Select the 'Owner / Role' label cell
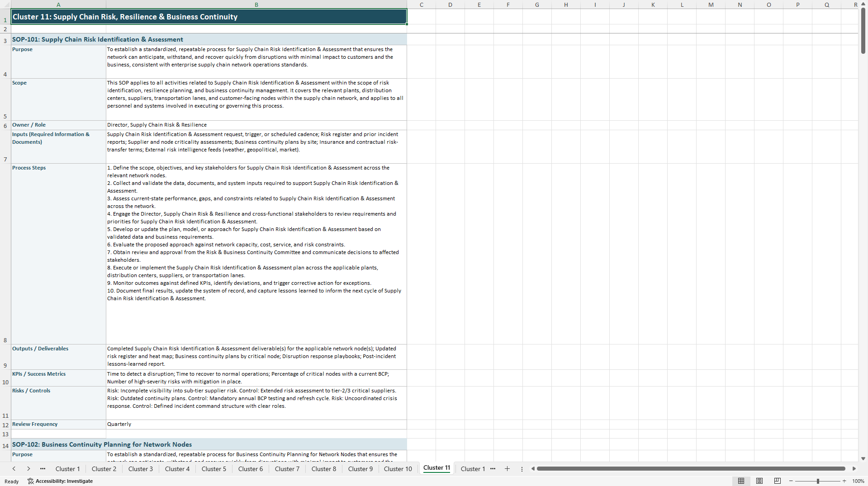This screenshot has height=486, width=868. [x=58, y=125]
